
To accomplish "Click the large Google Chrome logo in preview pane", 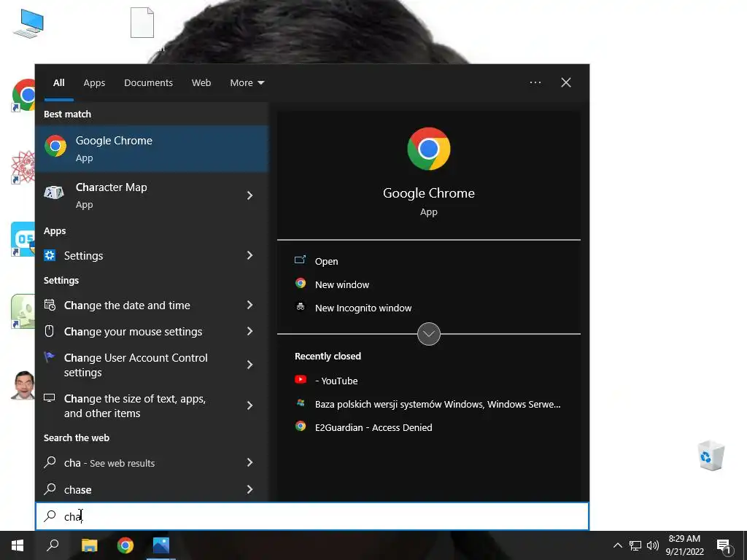I will pyautogui.click(x=429, y=149).
